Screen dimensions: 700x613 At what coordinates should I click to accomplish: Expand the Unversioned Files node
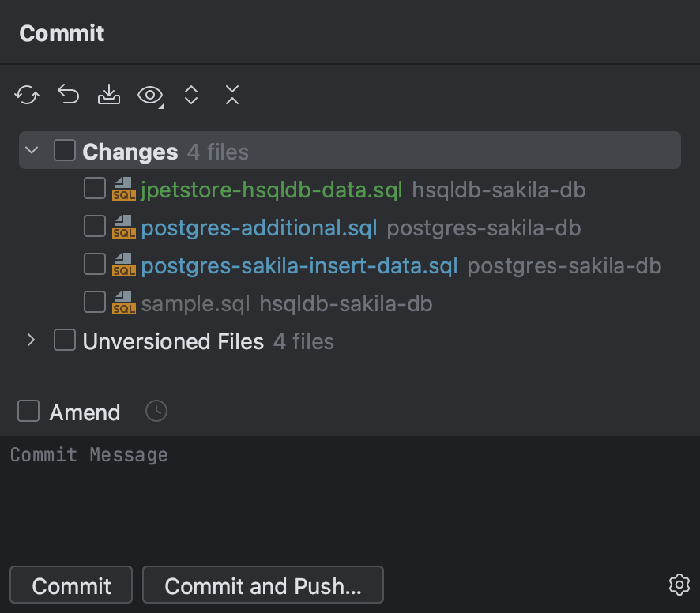click(x=31, y=340)
